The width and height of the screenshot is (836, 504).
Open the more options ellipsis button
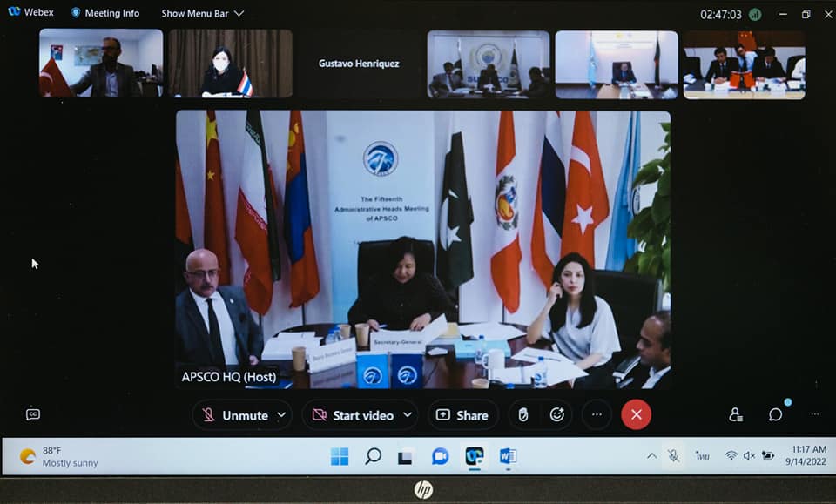(597, 415)
